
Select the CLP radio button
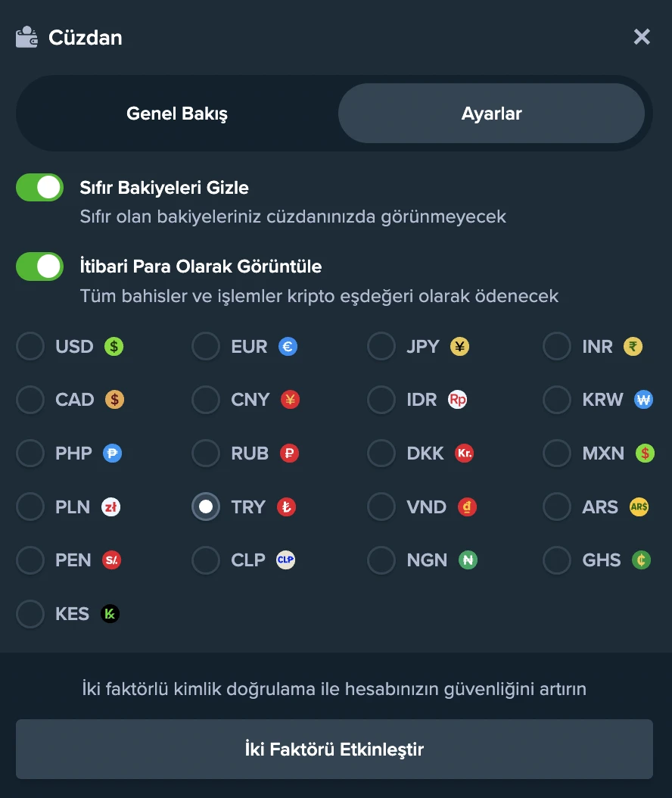[206, 560]
